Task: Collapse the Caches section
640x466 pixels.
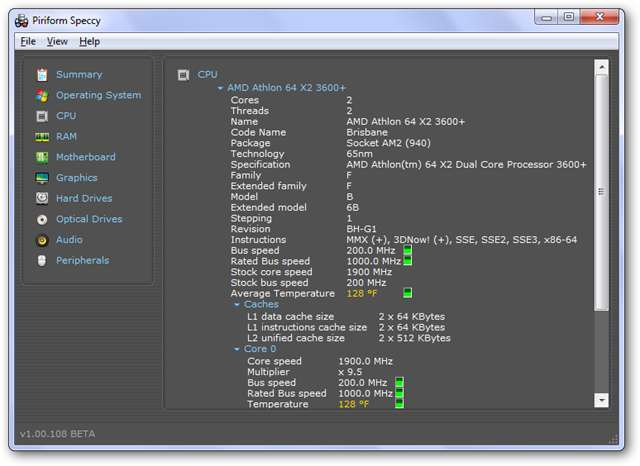Action: 236,305
